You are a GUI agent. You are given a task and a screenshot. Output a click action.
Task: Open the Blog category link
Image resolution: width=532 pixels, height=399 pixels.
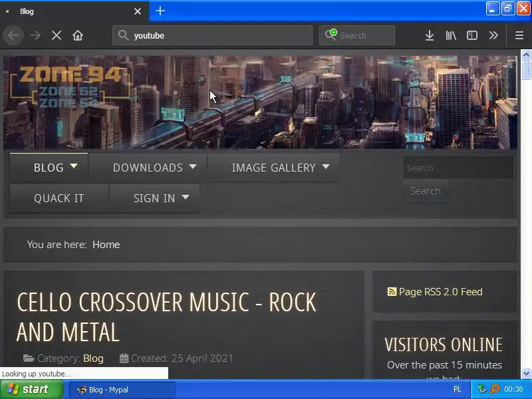coord(93,358)
